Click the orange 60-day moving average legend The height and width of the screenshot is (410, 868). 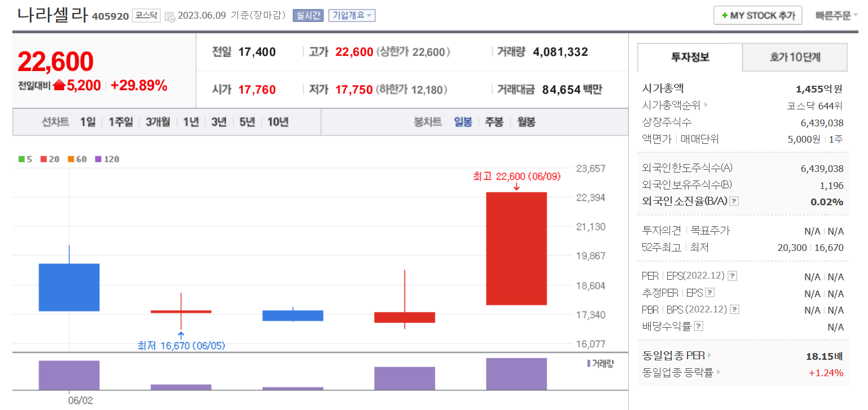pyautogui.click(x=77, y=160)
